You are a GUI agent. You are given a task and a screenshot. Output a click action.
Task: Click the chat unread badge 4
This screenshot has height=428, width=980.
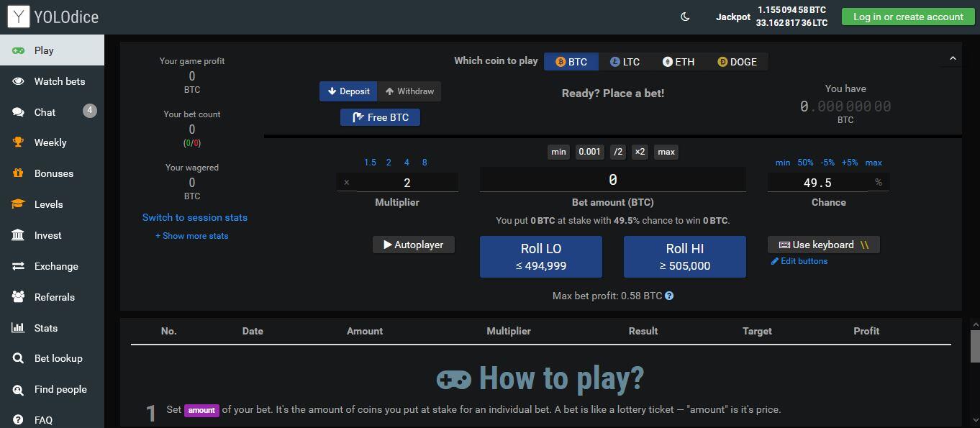point(89,111)
